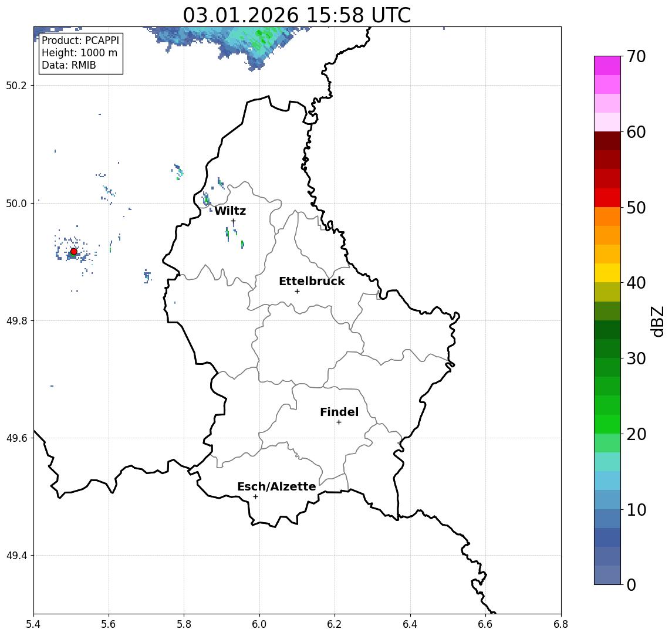Click the longitude tick label 6.6
Viewport: 672px width, 636px height.
click(x=485, y=624)
